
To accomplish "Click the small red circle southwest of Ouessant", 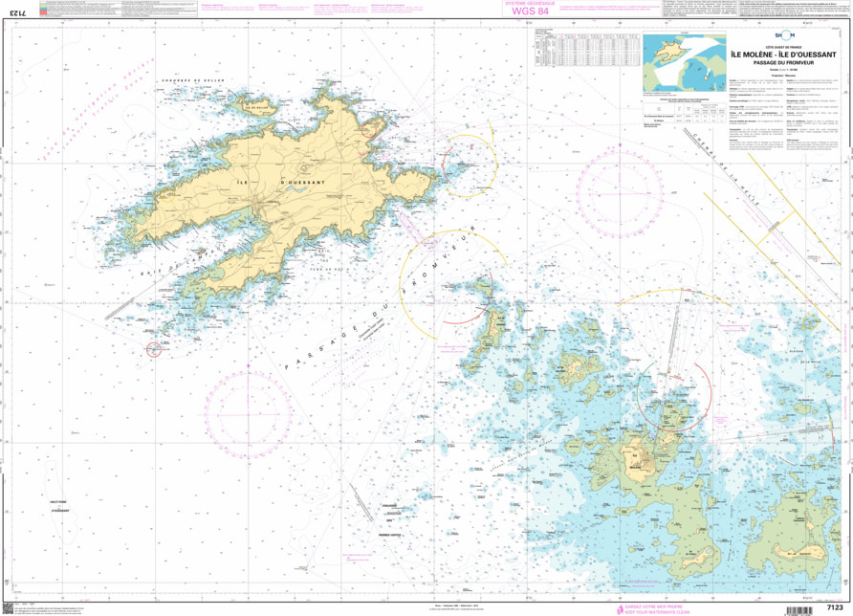I will (x=154, y=350).
